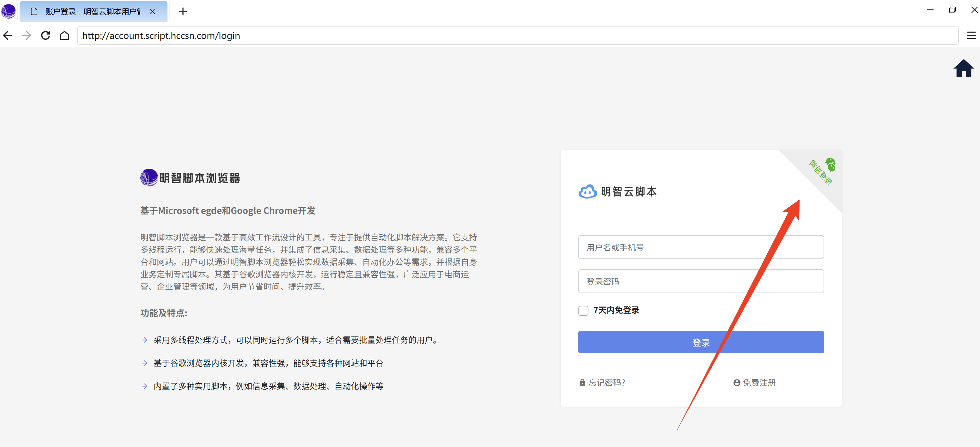
Task: Click the 明智云脚本 cloud logo
Action: point(587,192)
